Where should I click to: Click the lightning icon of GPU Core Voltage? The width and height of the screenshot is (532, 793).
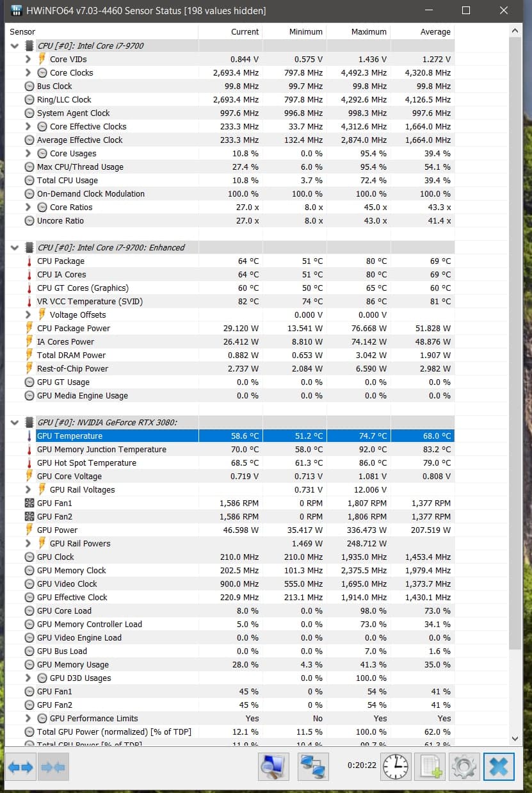click(29, 476)
